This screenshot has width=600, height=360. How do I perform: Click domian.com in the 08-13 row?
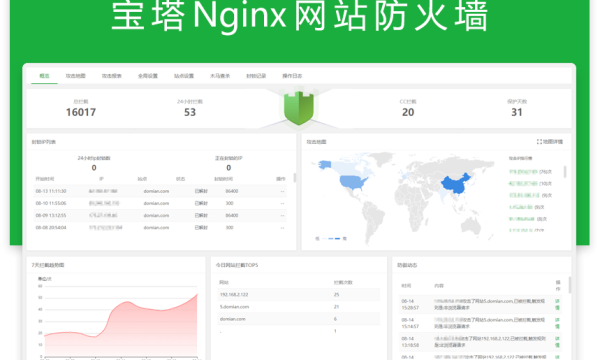coord(156,191)
